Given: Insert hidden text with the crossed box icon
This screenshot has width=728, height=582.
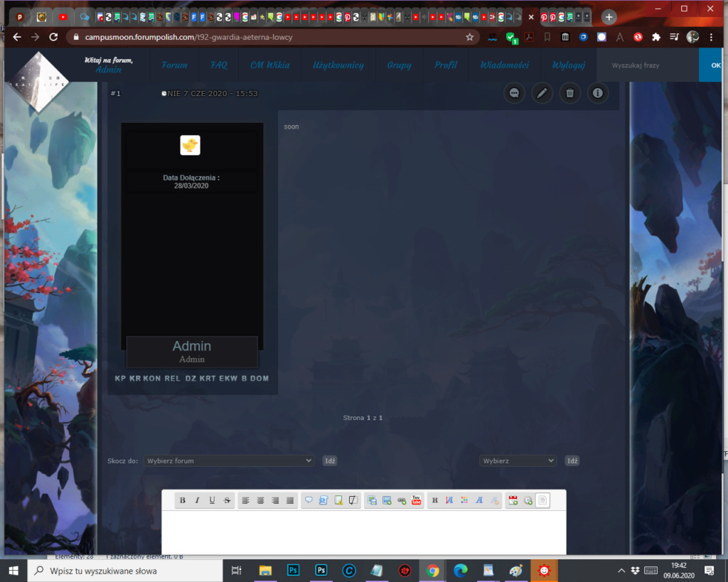Looking at the screenshot, I should (x=353, y=500).
